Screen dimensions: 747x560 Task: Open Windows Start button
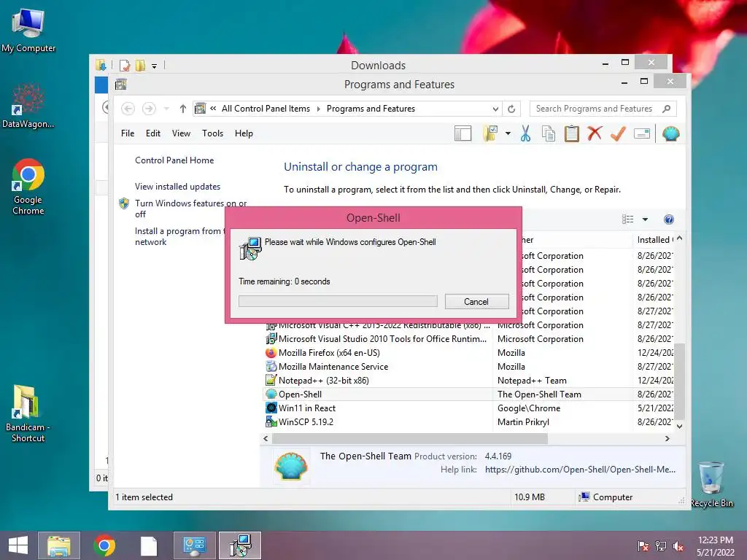[18, 545]
